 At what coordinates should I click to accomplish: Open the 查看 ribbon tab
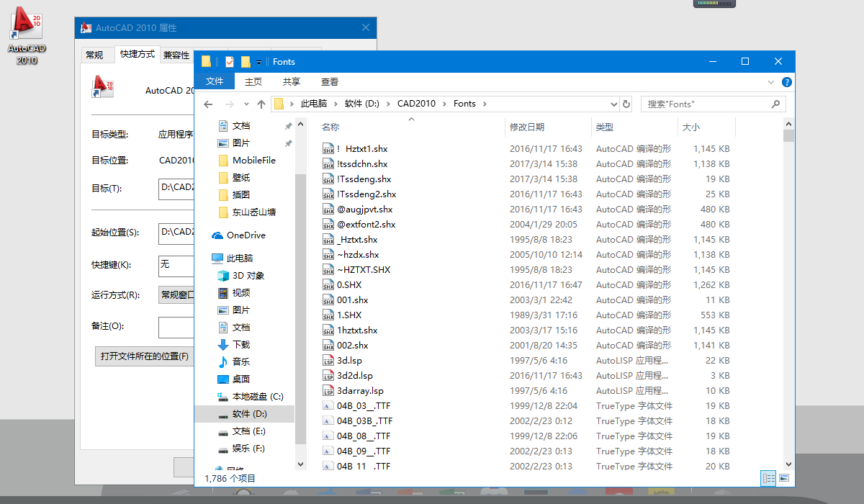pyautogui.click(x=330, y=81)
